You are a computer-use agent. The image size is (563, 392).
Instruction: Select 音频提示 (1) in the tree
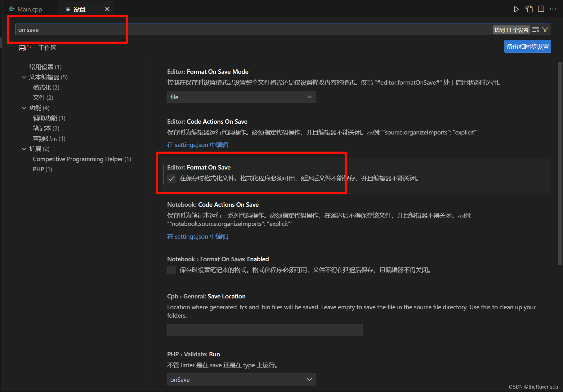[49, 139]
